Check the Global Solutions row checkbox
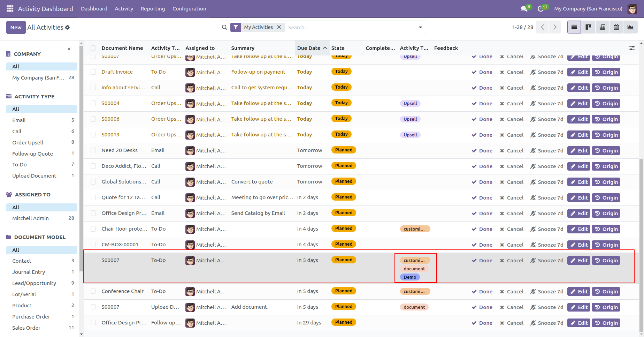This screenshot has width=644, height=337. [x=93, y=182]
